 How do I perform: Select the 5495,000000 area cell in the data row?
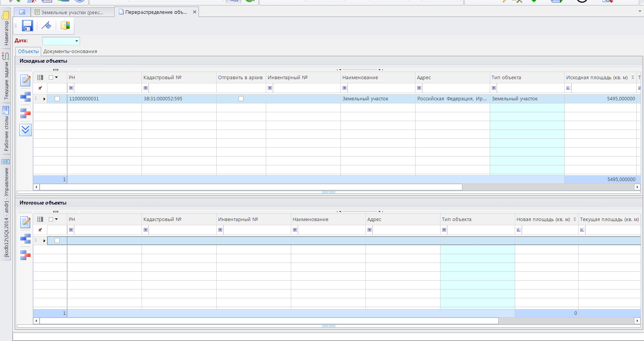click(x=600, y=99)
